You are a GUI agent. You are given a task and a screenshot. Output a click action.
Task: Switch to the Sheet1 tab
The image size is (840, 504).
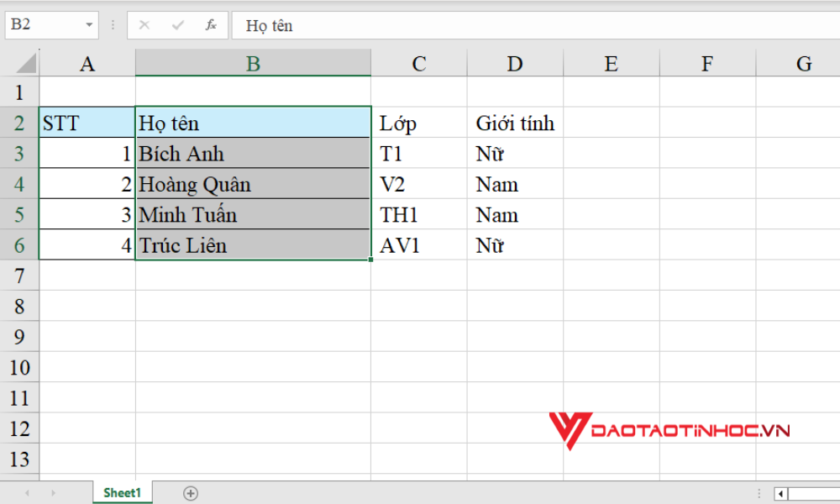tap(122, 493)
